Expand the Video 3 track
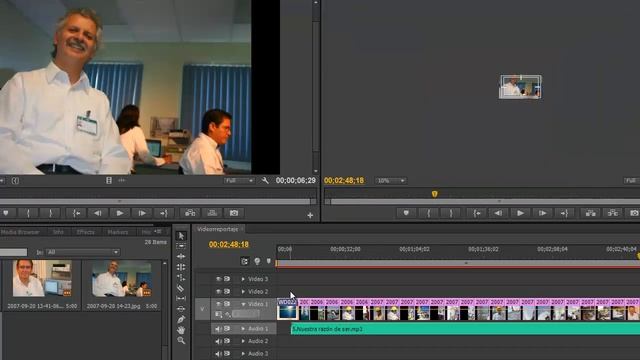This screenshot has height=360, width=640. point(243,279)
